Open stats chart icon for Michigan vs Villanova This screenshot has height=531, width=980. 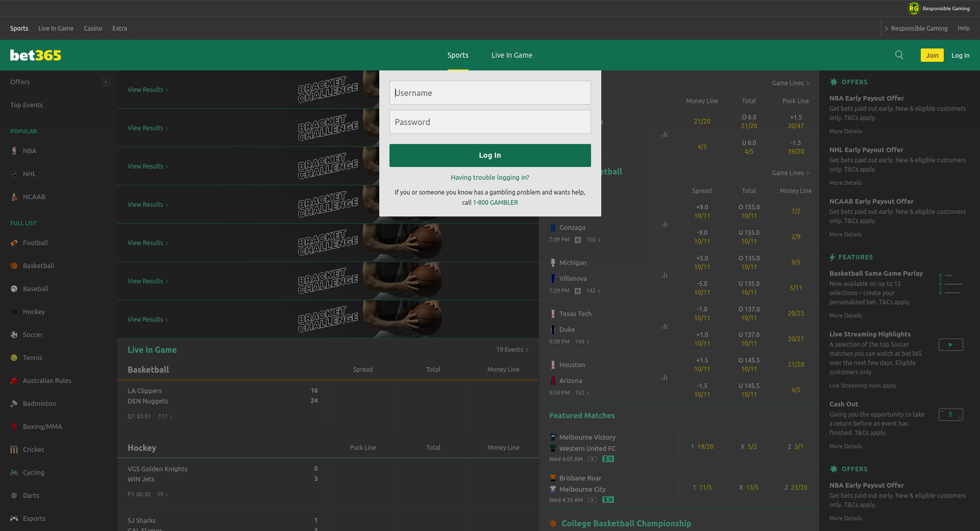point(664,275)
